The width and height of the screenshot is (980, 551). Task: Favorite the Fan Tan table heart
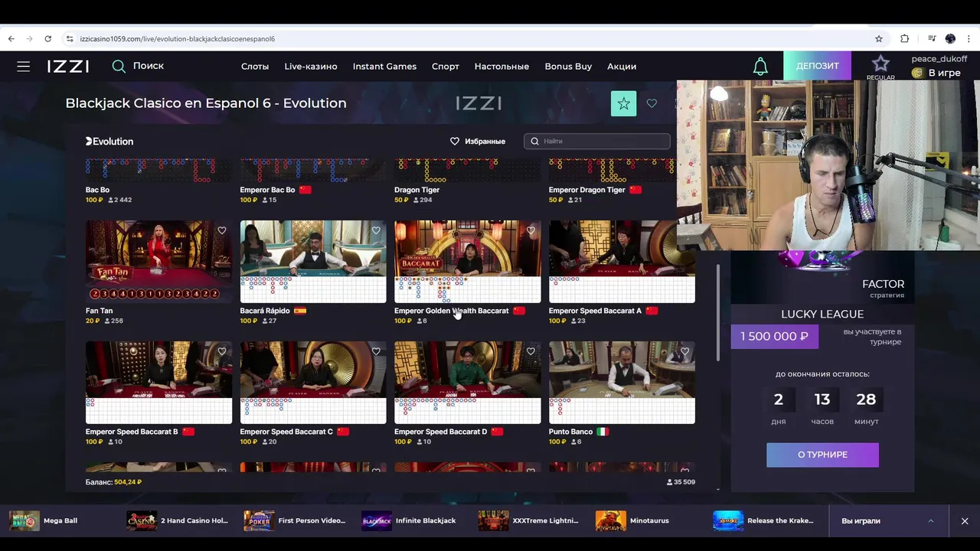point(222,230)
